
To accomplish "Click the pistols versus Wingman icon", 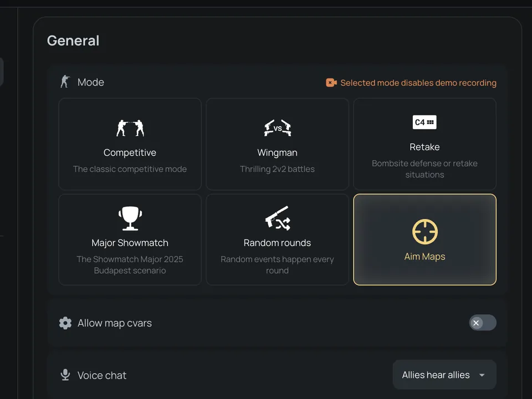I will coord(278,128).
